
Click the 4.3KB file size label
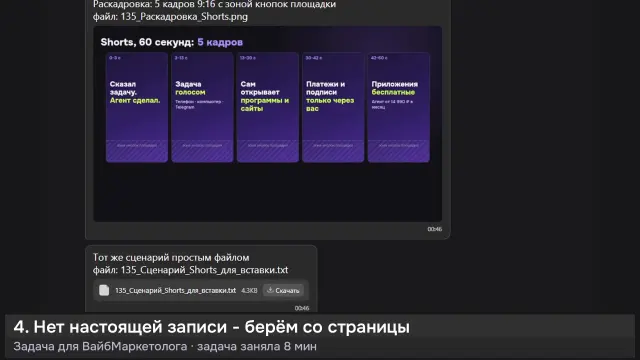[249, 291]
